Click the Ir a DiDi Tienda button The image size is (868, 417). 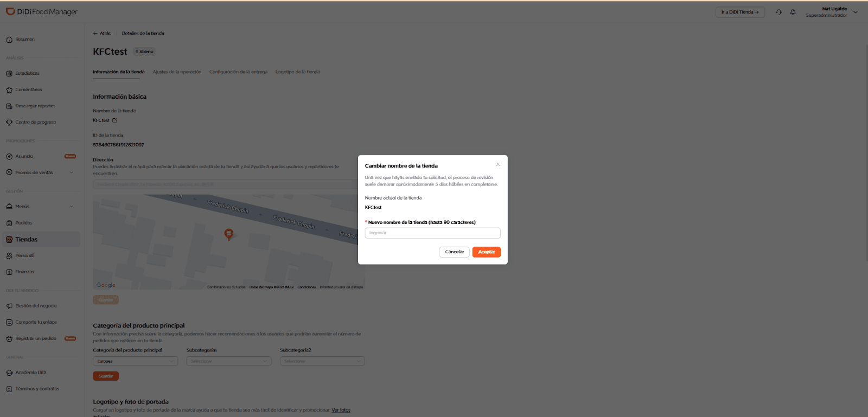coord(740,12)
